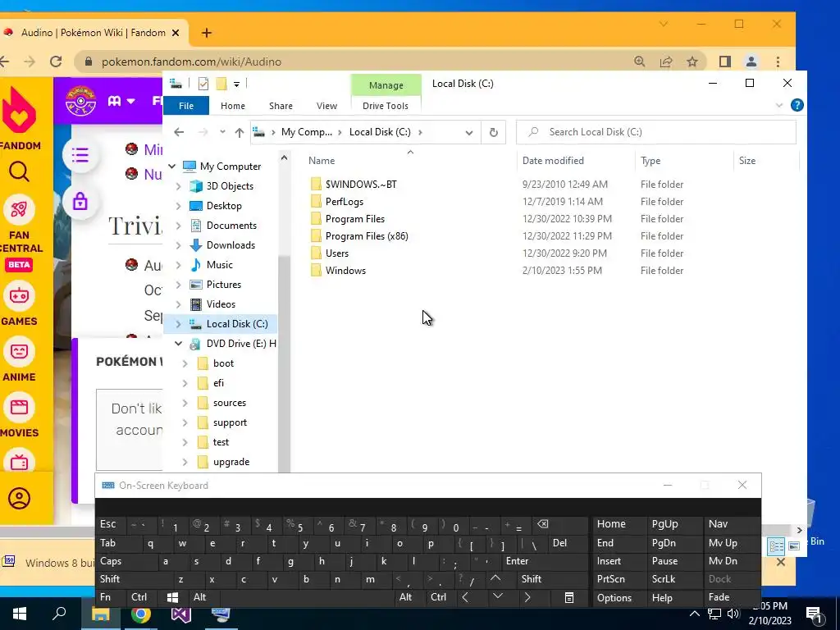Switch Explorer to large icons view

point(794,546)
